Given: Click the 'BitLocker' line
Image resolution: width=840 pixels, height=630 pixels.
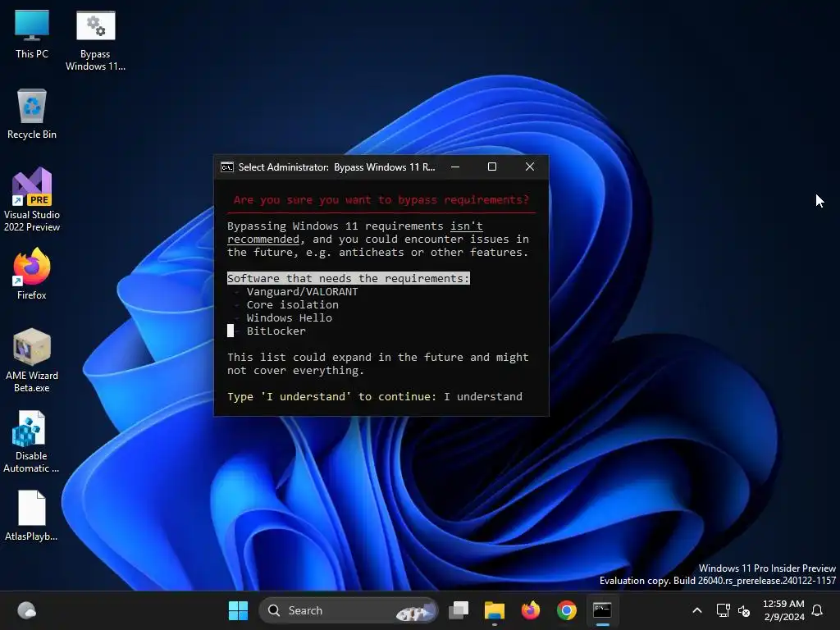Looking at the screenshot, I should 276,331.
